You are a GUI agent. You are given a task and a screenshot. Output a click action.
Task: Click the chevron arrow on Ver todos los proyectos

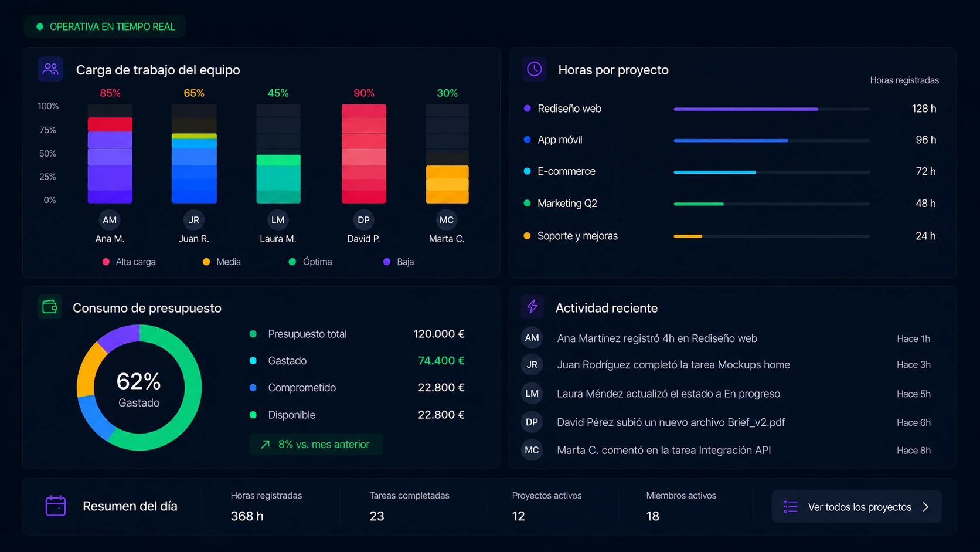coord(925,507)
